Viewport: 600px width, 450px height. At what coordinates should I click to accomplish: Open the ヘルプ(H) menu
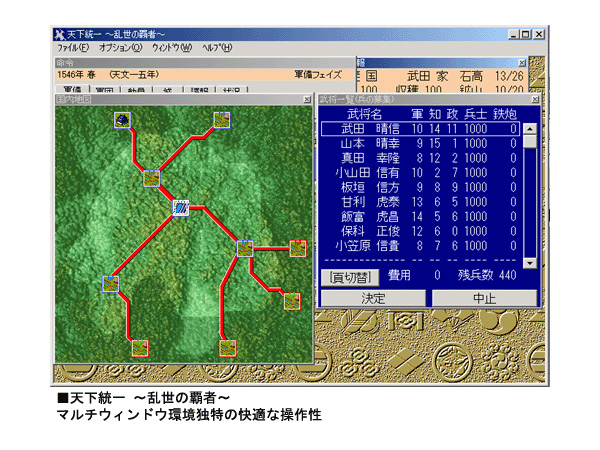coord(217,48)
